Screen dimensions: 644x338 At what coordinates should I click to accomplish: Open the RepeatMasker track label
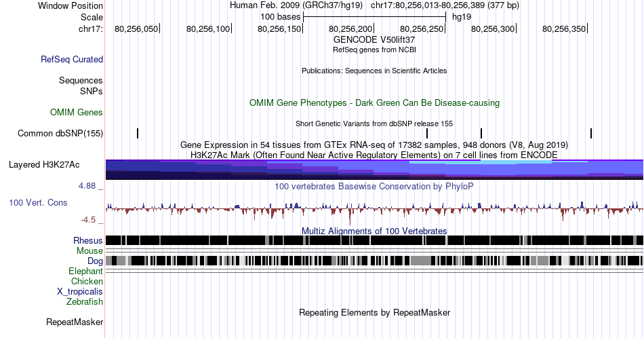pyautogui.click(x=75, y=322)
